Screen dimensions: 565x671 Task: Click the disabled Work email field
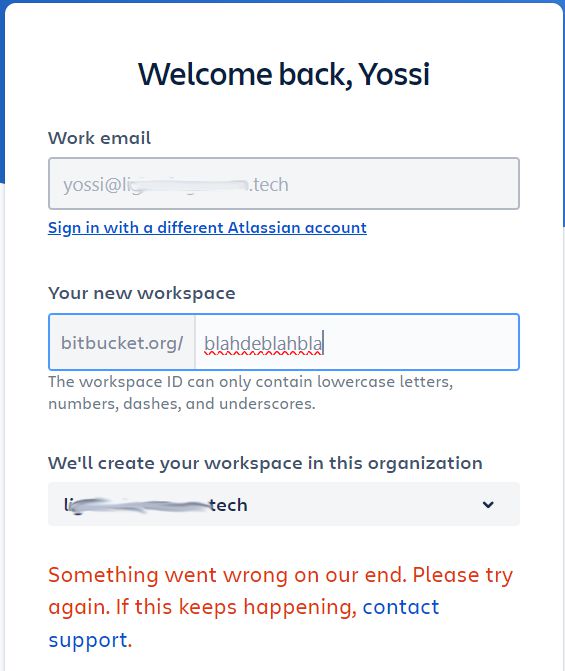(x=284, y=184)
